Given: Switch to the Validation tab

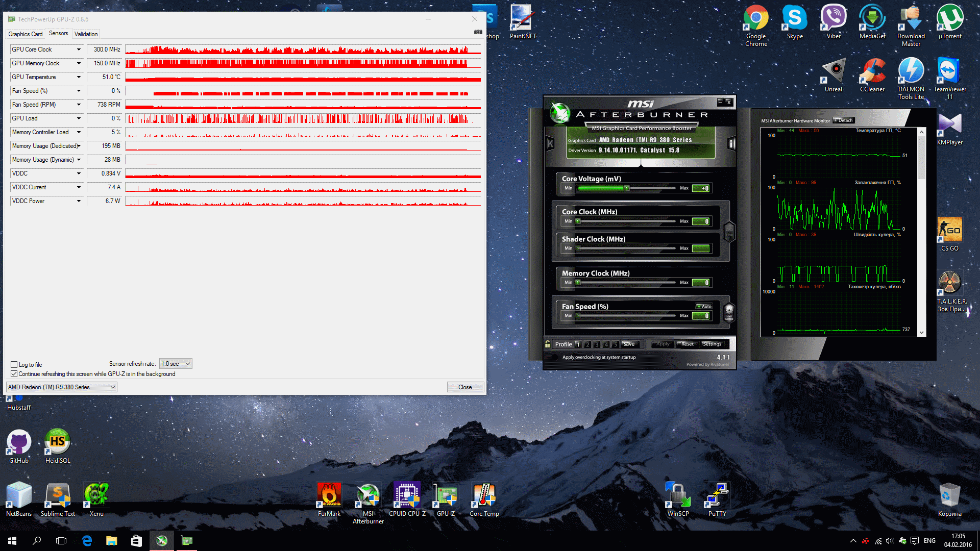Looking at the screenshot, I should click(x=86, y=34).
